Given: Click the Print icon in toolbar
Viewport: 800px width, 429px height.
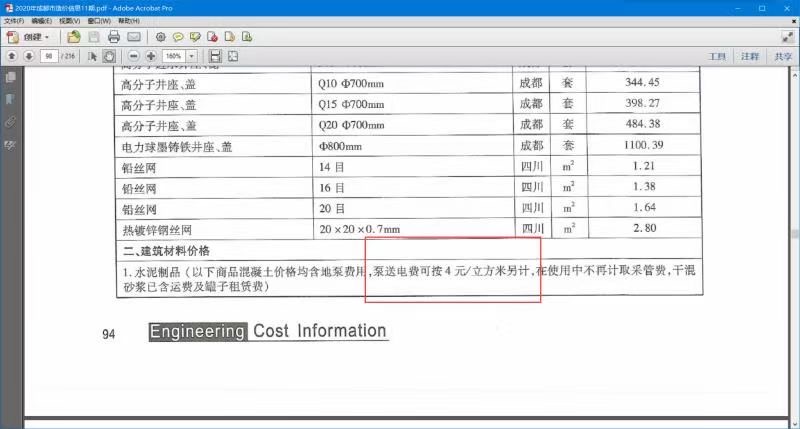Looking at the screenshot, I should 114,36.
